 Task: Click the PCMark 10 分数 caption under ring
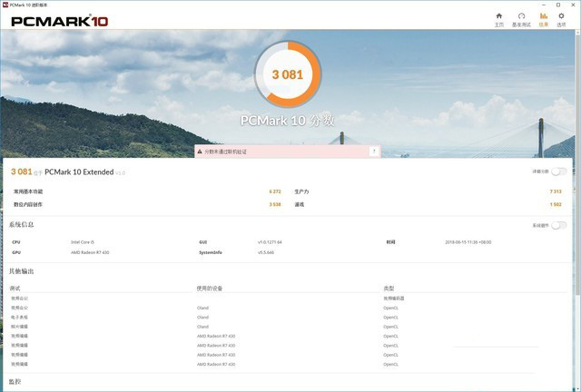coord(288,121)
